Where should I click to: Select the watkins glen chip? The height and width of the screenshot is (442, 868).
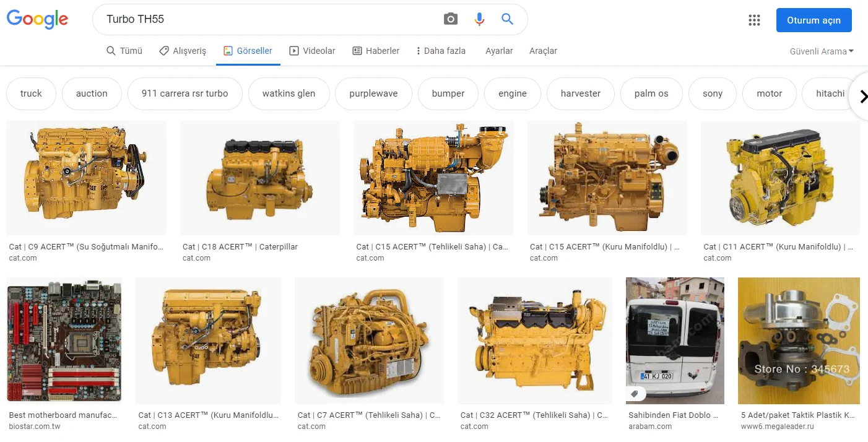(289, 93)
